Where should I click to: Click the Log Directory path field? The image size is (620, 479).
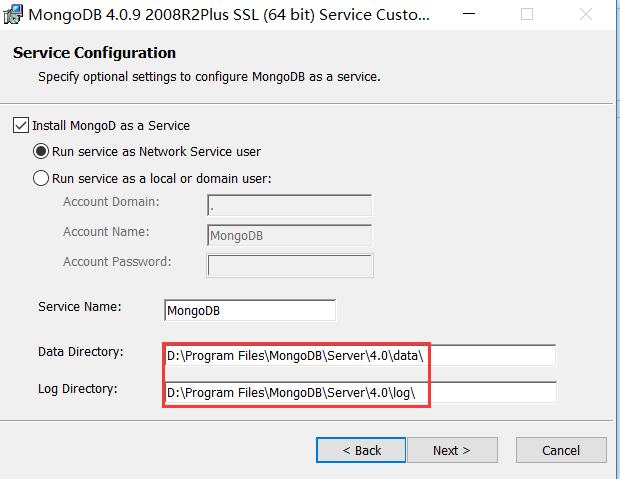click(361, 392)
